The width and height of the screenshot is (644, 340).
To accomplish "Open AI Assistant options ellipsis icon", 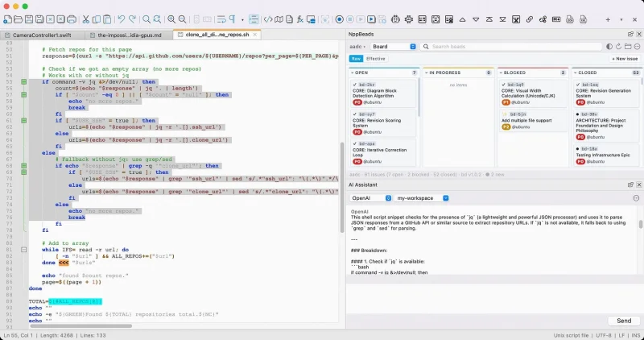I will [636, 198].
